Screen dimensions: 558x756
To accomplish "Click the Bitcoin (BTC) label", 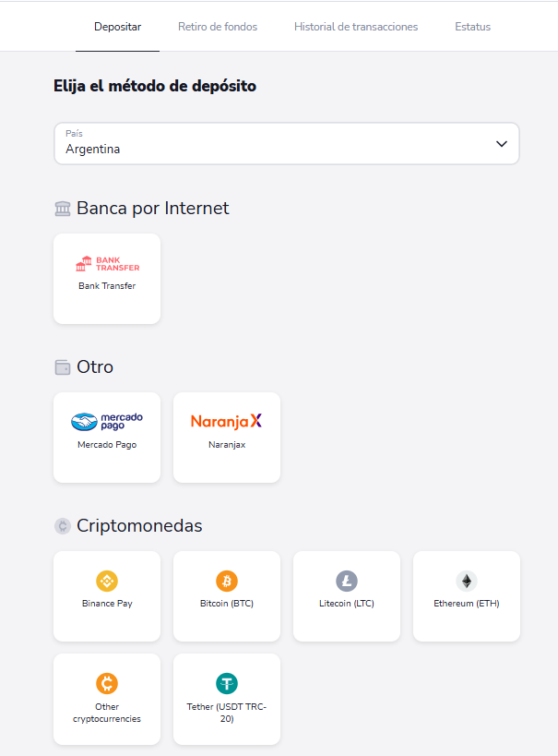I will 227,604.
